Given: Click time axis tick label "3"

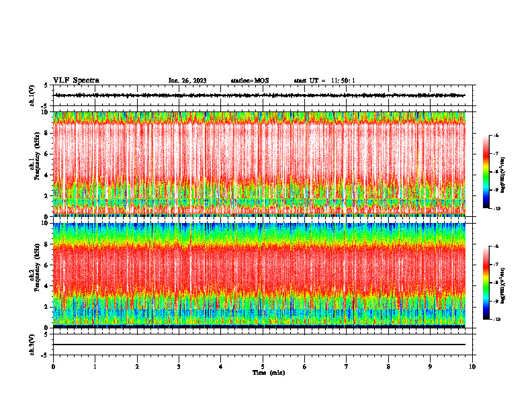Looking at the screenshot, I should point(179,367).
